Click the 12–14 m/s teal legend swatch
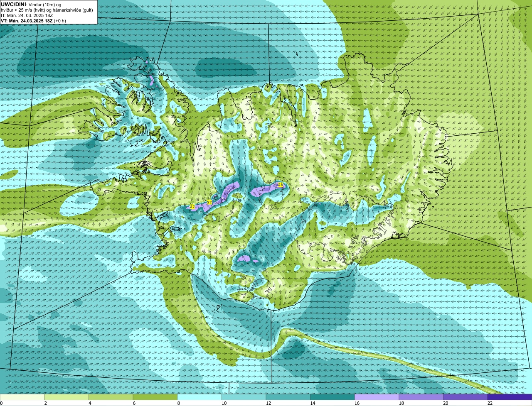532x406 pixels. (288, 397)
